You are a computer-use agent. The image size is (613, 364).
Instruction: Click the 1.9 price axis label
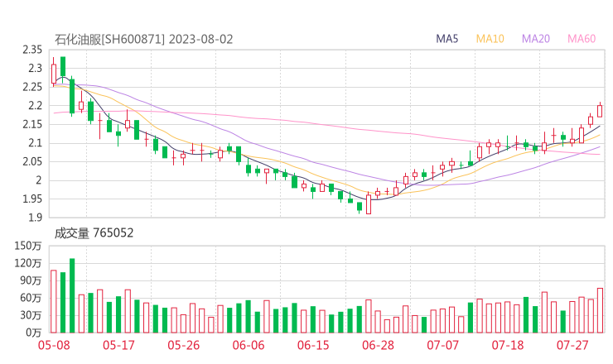click(x=35, y=218)
